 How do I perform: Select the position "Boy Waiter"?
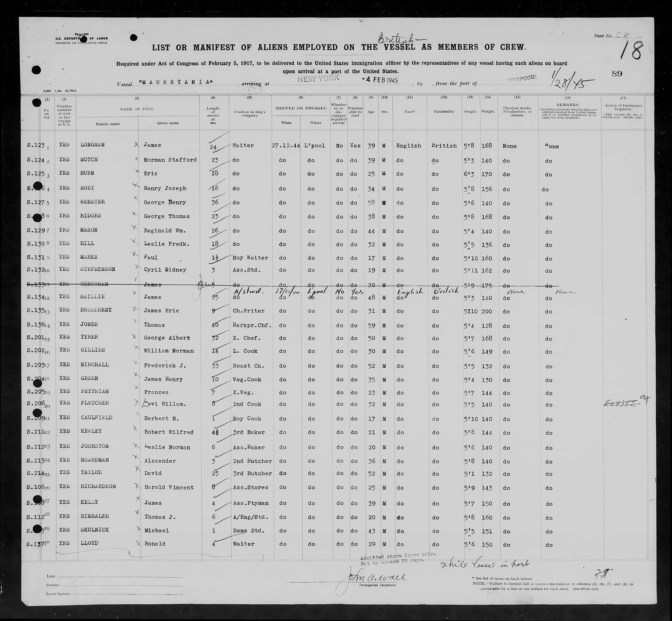tap(250, 258)
